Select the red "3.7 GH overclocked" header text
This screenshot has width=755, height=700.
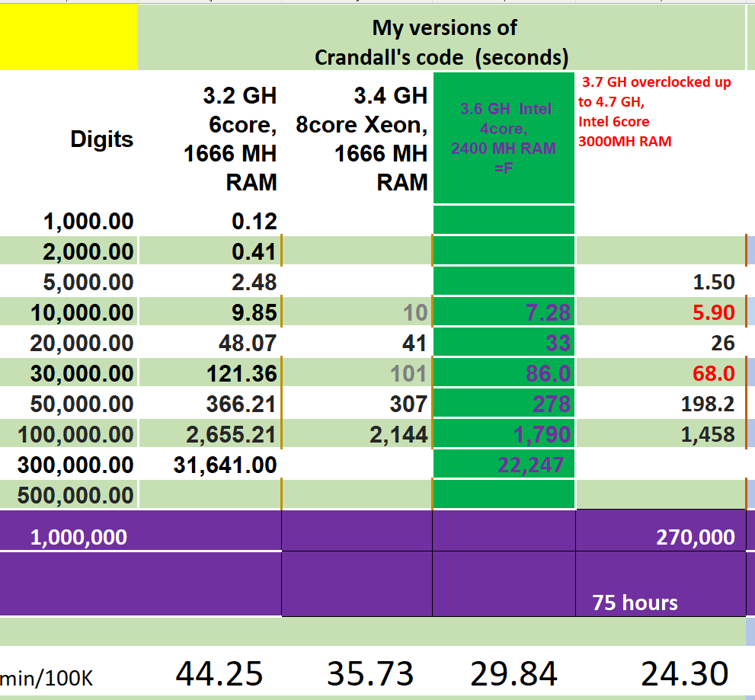pyautogui.click(x=654, y=111)
